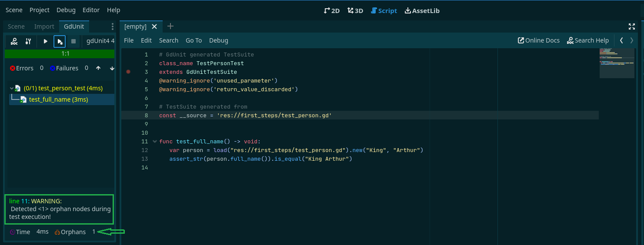Open GdUnit settings with the tools icon

pyautogui.click(x=28, y=41)
